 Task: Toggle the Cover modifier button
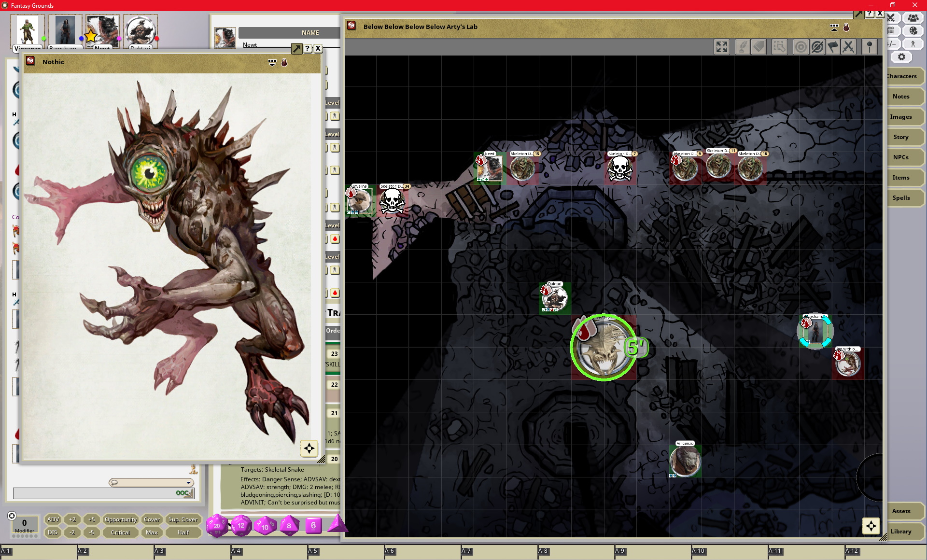pos(152,519)
